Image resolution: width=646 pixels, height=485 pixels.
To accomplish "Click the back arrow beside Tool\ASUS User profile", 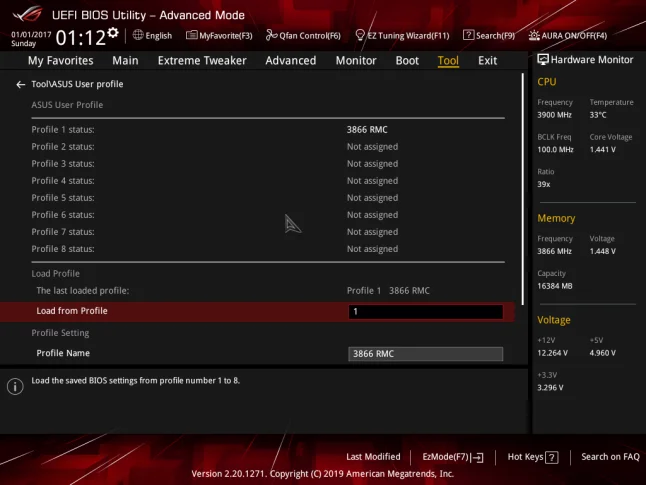I will click(x=21, y=84).
